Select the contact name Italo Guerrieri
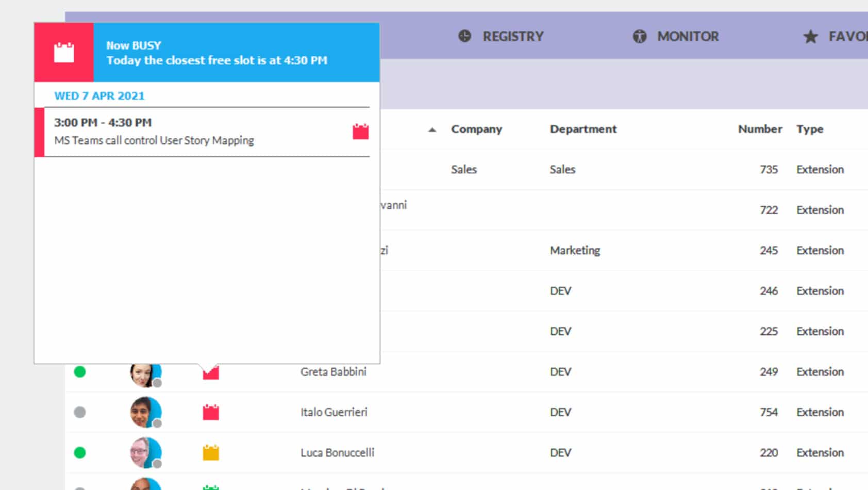The image size is (868, 490). (333, 412)
